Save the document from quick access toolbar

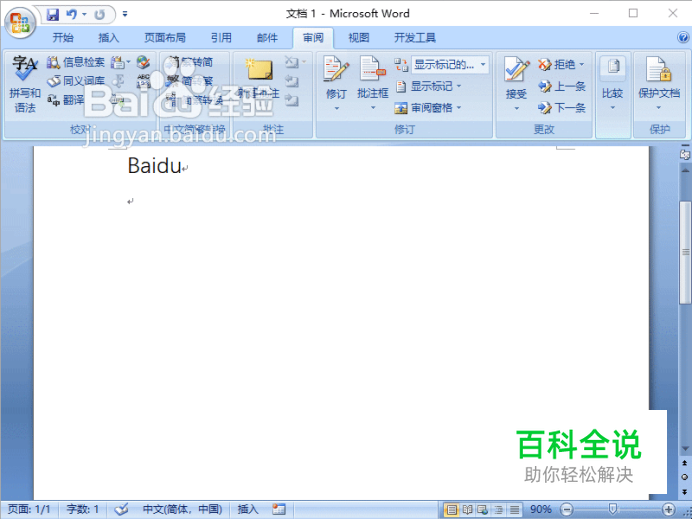click(53, 15)
